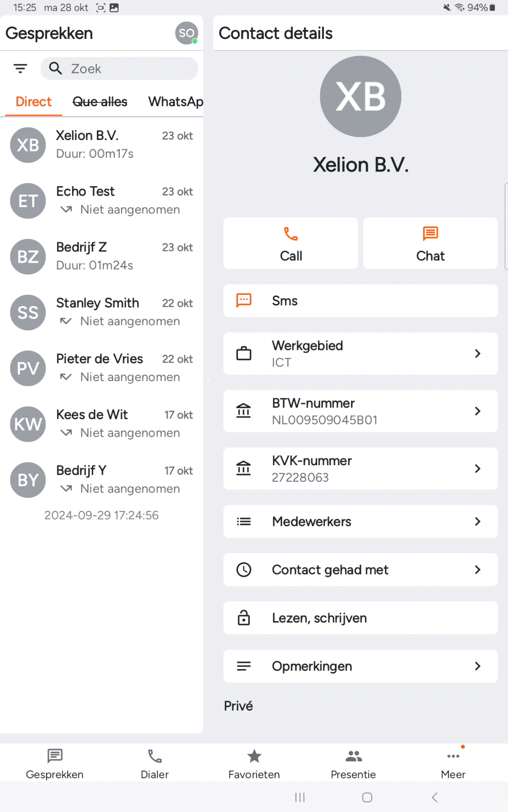The width and height of the screenshot is (508, 812).
Task: Open the conversation filter icon
Action: click(20, 69)
